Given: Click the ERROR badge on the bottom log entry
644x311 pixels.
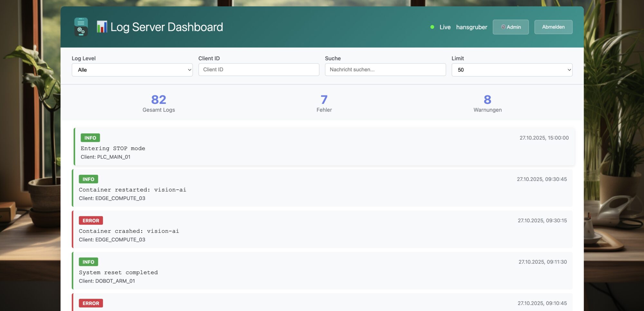Looking at the screenshot, I should tap(91, 303).
